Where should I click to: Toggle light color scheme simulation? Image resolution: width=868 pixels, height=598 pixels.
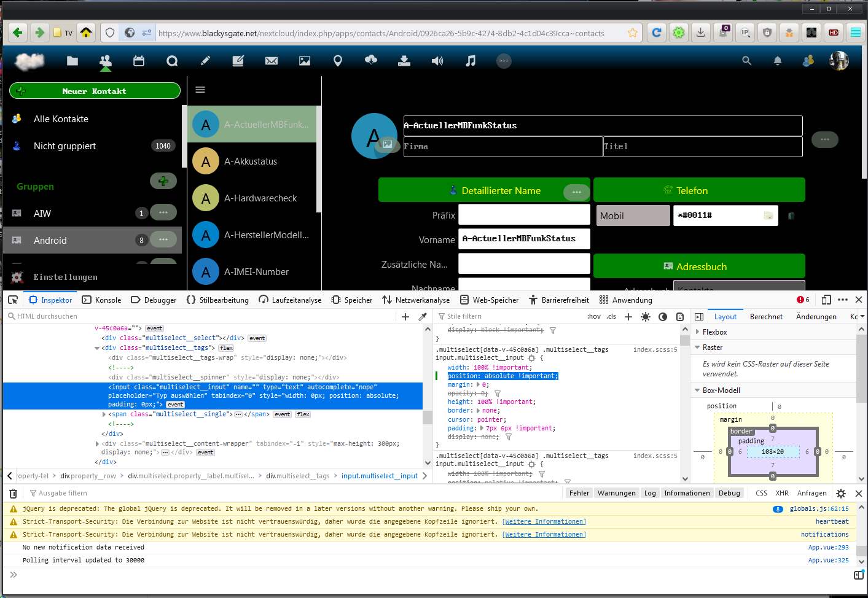[x=645, y=317]
